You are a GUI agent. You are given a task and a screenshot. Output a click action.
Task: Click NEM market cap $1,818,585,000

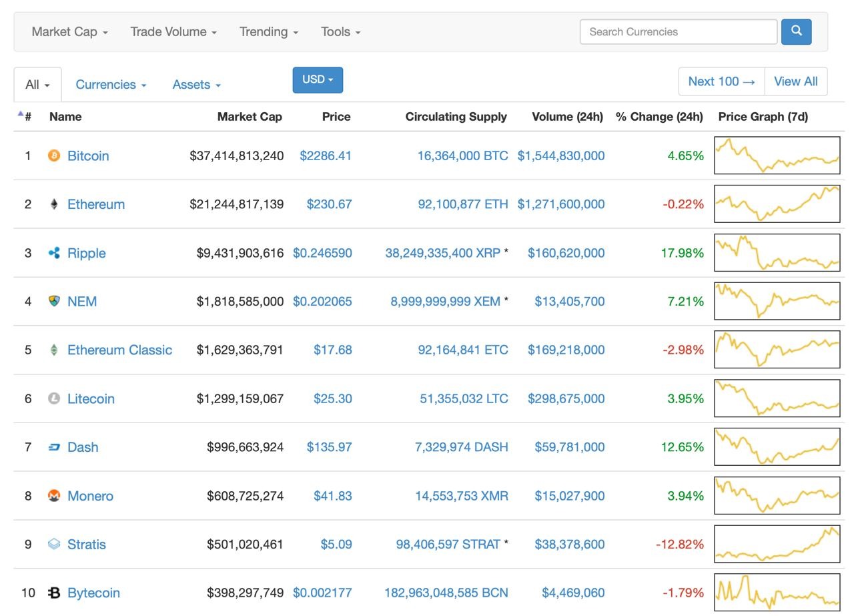(240, 301)
